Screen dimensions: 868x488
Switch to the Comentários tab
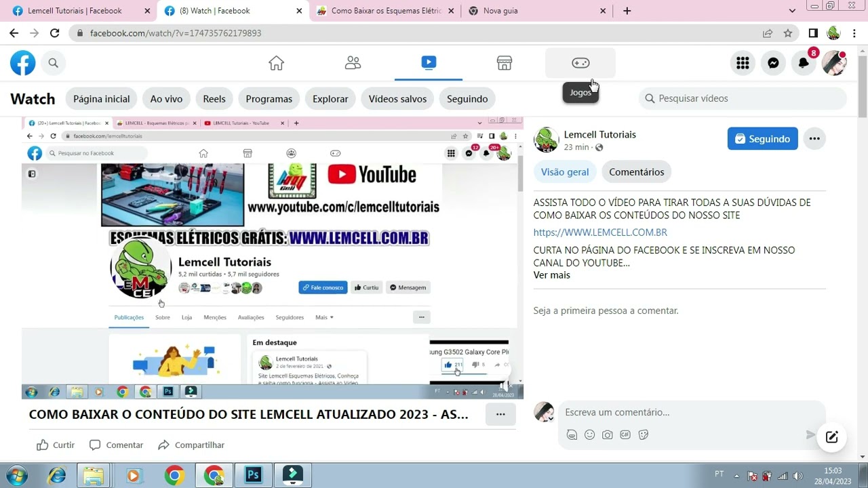[636, 172]
